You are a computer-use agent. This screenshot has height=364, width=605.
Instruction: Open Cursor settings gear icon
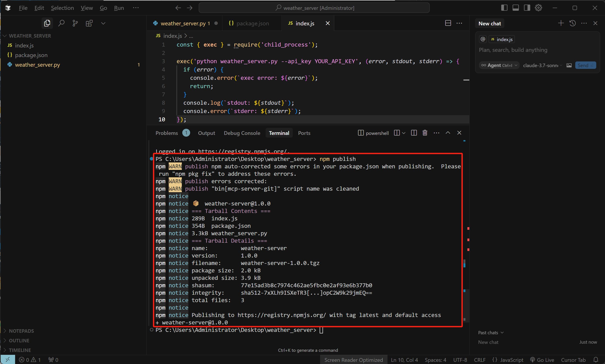pos(538,8)
